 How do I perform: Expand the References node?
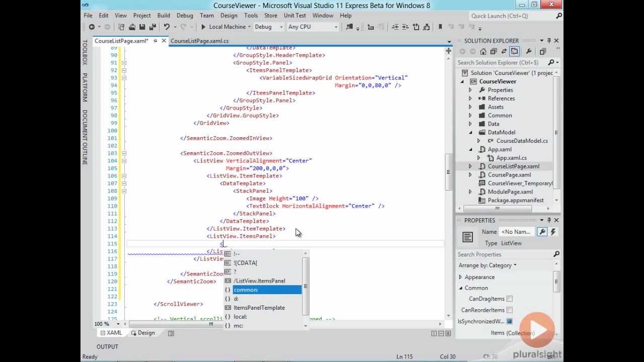click(470, 99)
